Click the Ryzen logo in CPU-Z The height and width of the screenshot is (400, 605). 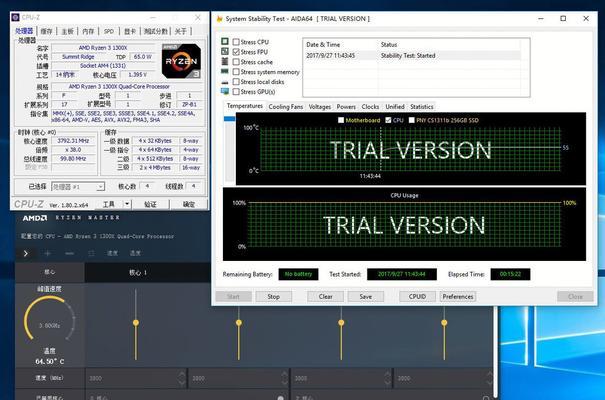pos(181,61)
